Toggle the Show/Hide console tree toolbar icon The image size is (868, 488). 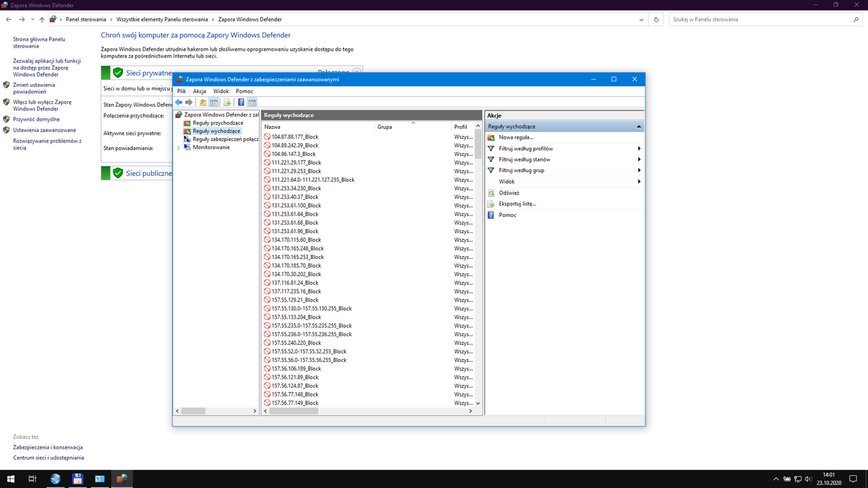coord(214,102)
